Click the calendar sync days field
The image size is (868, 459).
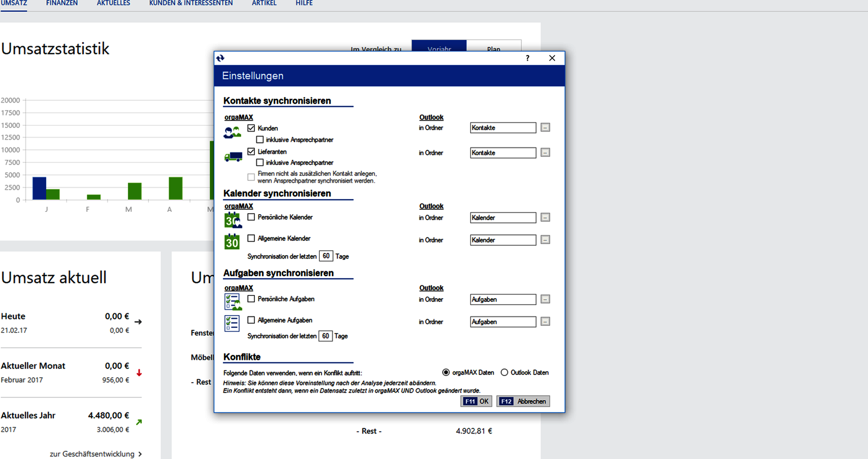pyautogui.click(x=326, y=256)
